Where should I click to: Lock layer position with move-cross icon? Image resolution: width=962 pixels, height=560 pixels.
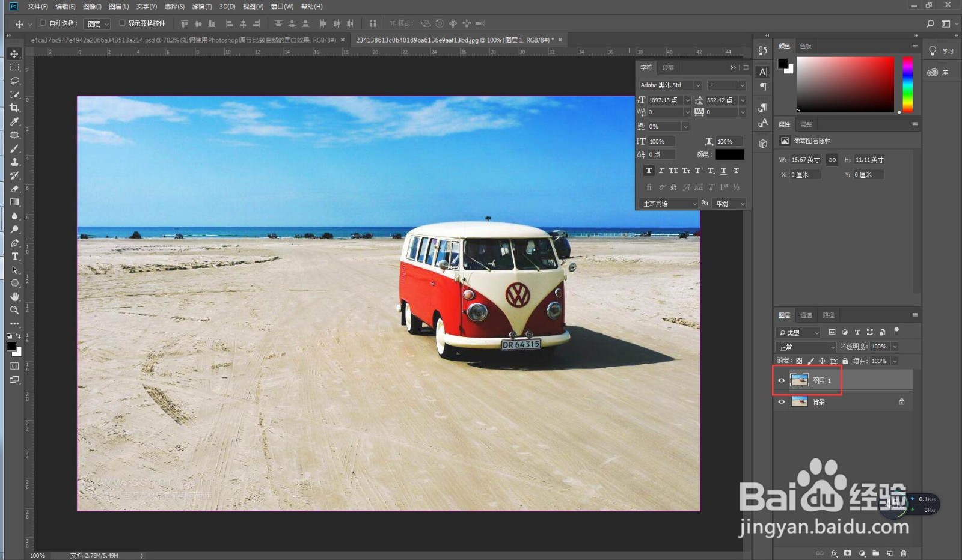tap(822, 361)
